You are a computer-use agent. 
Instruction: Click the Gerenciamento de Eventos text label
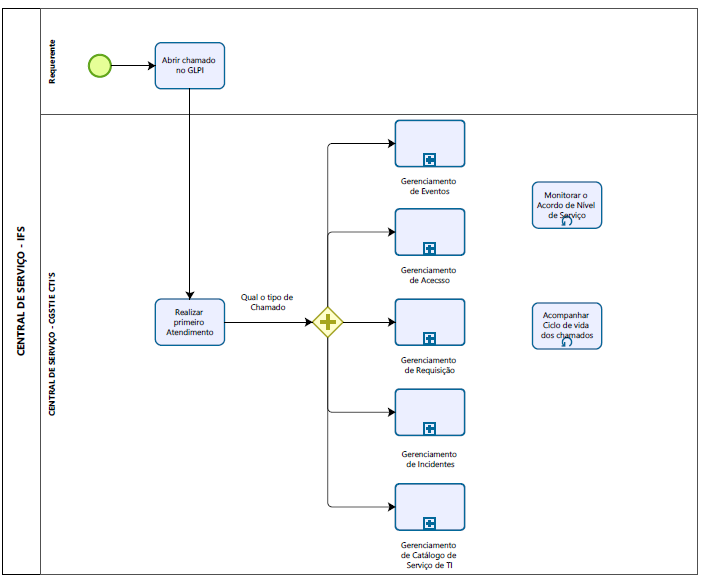[x=429, y=186]
